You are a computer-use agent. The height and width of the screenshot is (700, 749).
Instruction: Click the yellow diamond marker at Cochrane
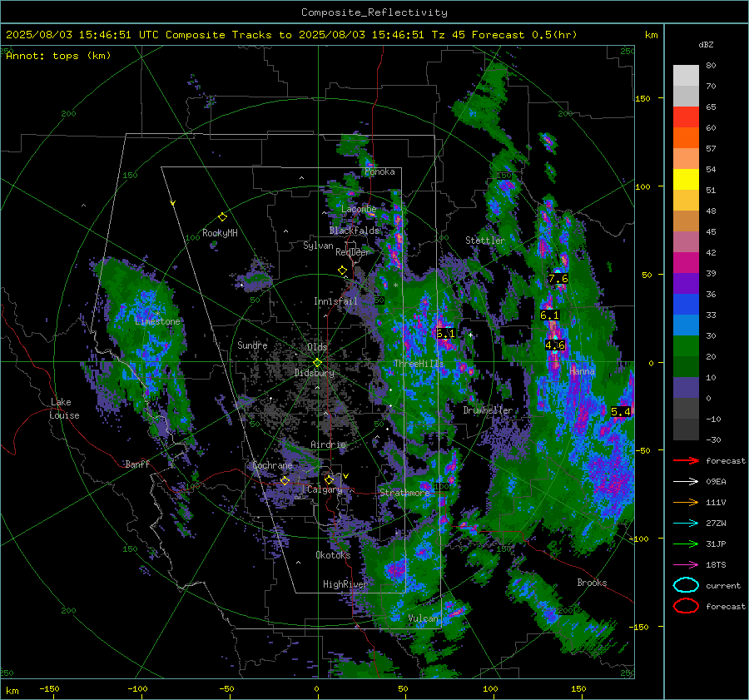(285, 481)
